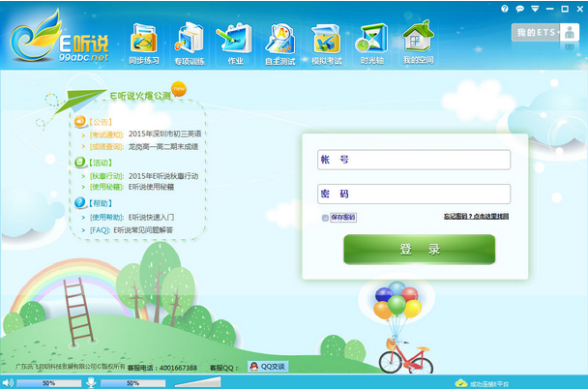Screen dimensions: 588x389
Task: Click the microphone icon in bottom bar
Action: click(x=90, y=382)
